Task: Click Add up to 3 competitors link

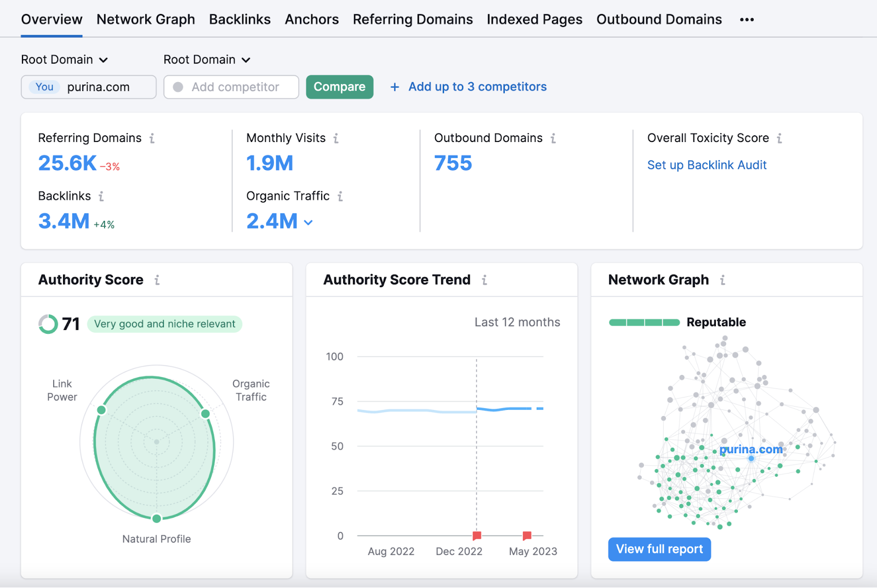Action: click(477, 87)
